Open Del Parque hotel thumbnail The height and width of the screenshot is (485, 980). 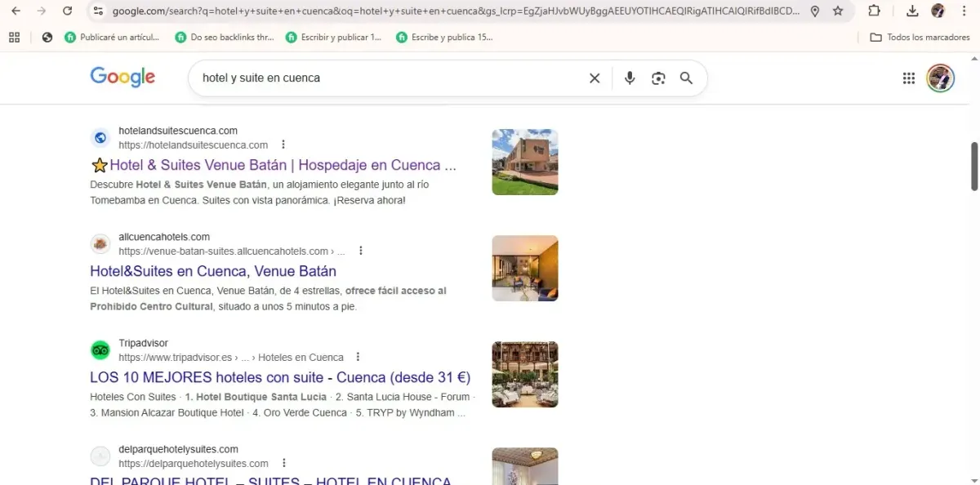click(x=525, y=466)
